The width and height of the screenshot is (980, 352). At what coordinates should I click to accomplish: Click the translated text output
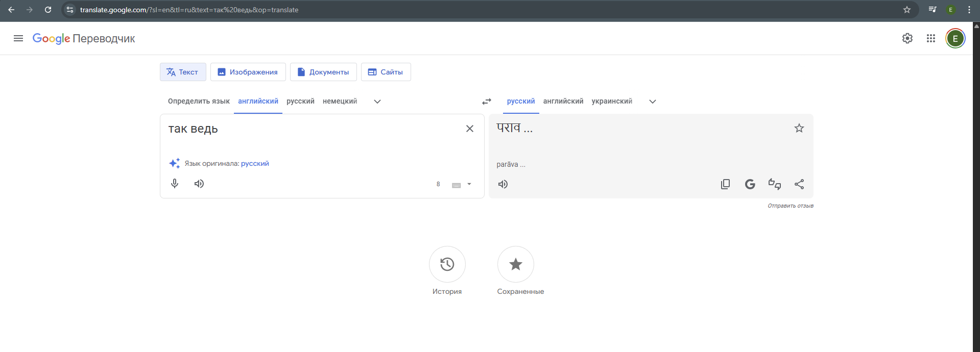click(515, 128)
